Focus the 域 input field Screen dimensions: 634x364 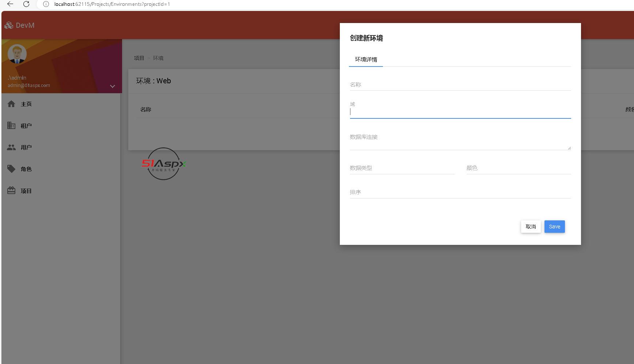(460, 112)
